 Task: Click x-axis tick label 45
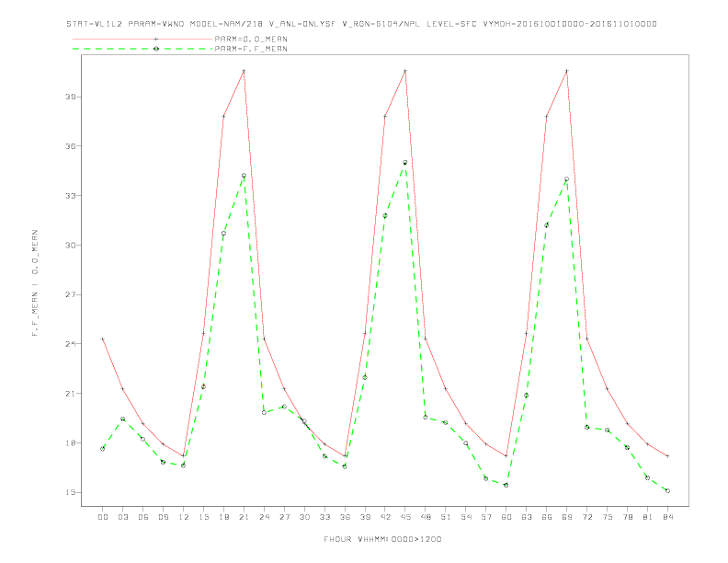[405, 517]
